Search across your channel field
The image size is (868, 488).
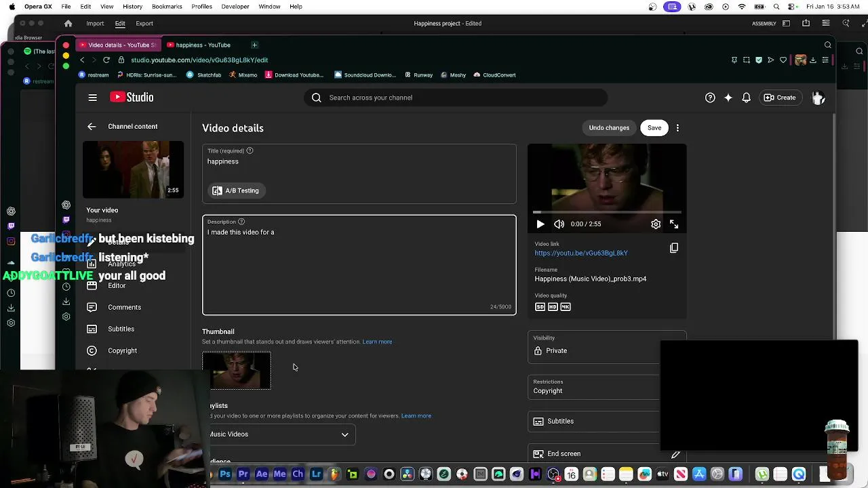pyautogui.click(x=456, y=98)
